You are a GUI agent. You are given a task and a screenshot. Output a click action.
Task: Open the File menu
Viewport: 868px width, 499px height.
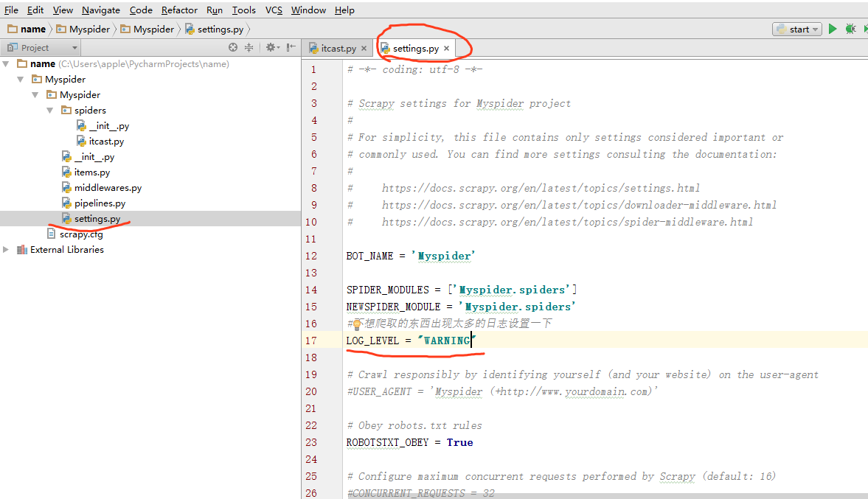coord(11,10)
